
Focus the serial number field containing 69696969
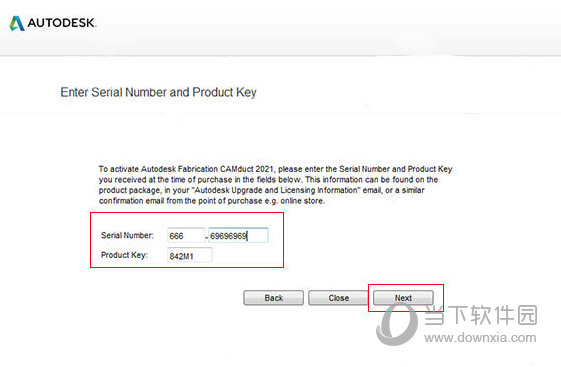[238, 236]
